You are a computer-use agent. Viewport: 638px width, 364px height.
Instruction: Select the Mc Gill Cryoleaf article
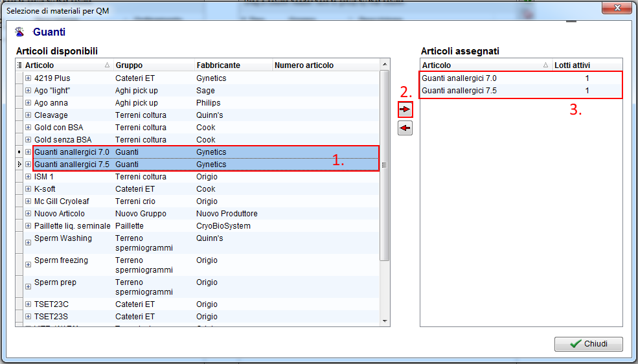62,201
